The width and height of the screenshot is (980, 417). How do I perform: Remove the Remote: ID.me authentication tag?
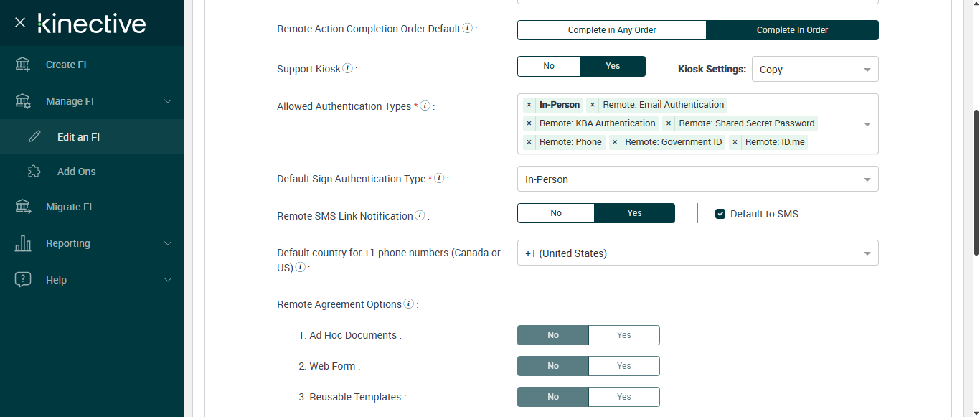735,142
